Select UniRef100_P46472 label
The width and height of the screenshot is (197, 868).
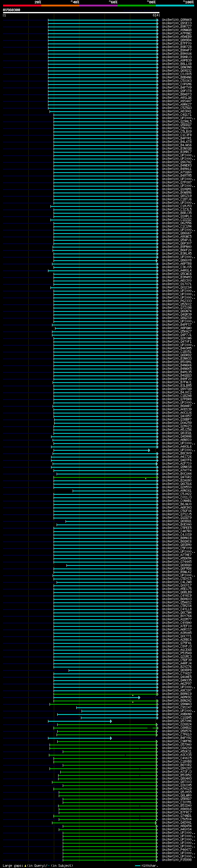(x=177, y=850)
